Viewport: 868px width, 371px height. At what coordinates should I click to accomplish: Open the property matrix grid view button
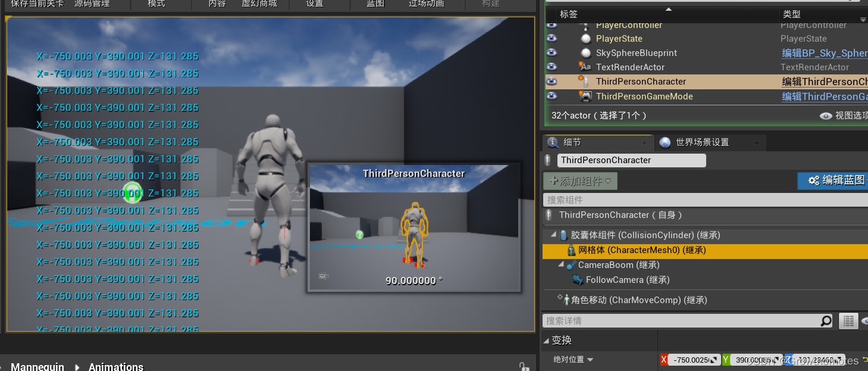pyautogui.click(x=849, y=321)
